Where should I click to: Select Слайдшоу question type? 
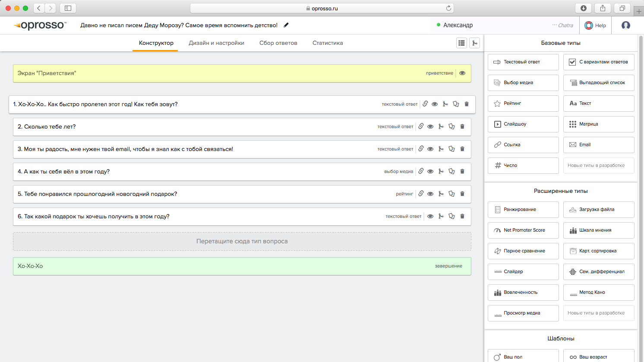[523, 124]
